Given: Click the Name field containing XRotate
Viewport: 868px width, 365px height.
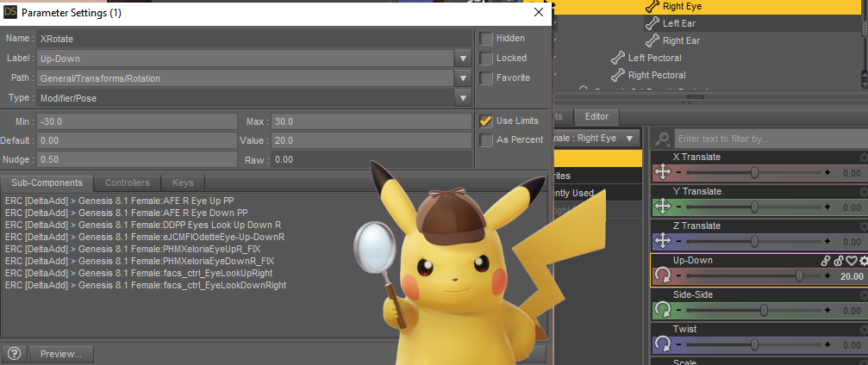Looking at the screenshot, I should (x=254, y=39).
